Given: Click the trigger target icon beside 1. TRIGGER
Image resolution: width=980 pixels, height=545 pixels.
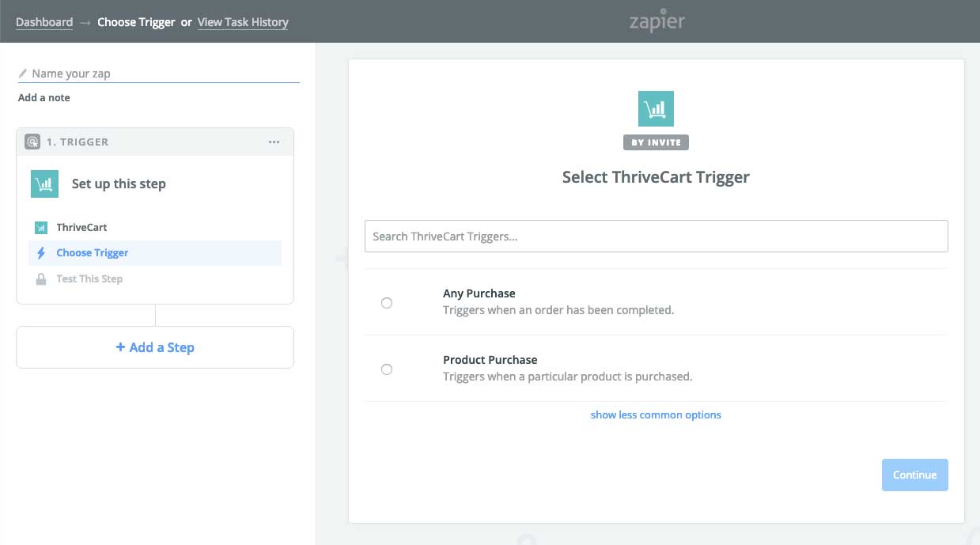Looking at the screenshot, I should [x=32, y=142].
